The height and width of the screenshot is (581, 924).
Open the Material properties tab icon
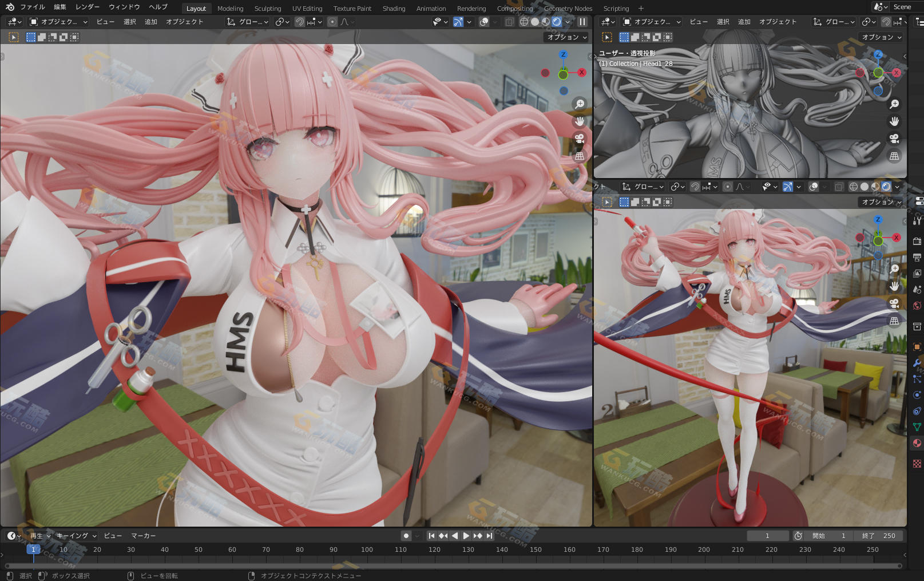(917, 442)
